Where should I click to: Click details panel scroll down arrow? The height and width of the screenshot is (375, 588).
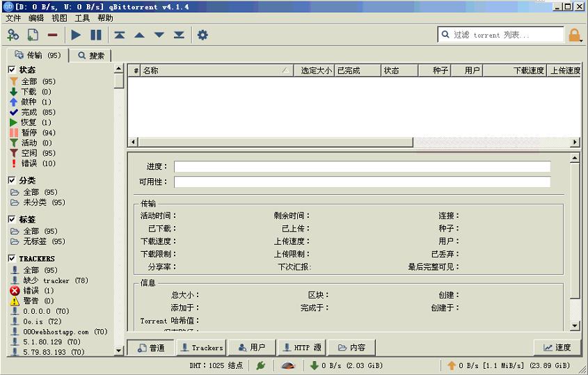[575, 326]
